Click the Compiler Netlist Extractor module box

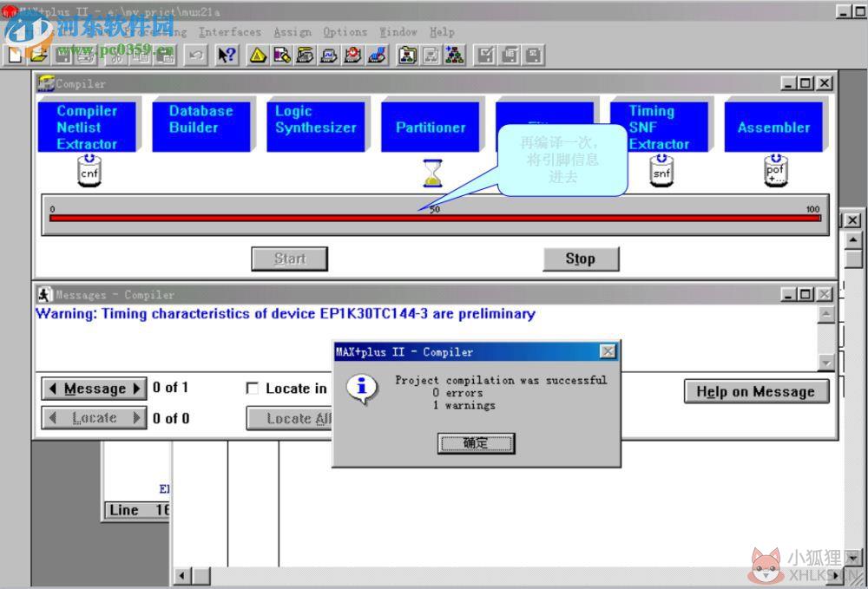coord(87,127)
